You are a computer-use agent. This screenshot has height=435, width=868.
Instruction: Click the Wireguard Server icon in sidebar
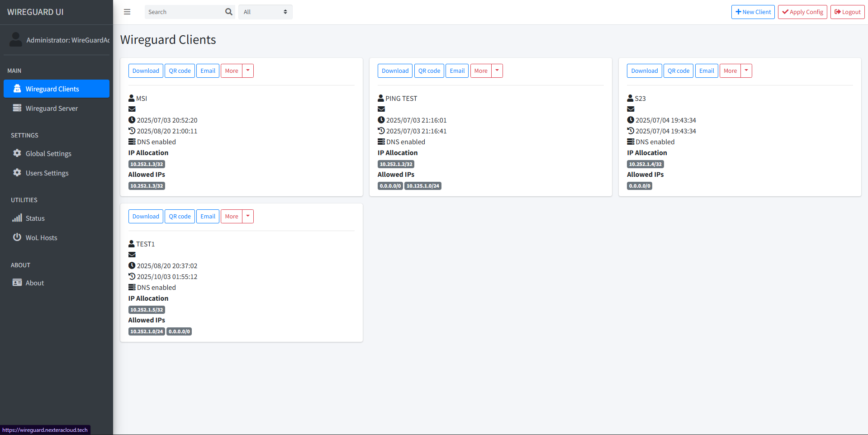tap(17, 108)
